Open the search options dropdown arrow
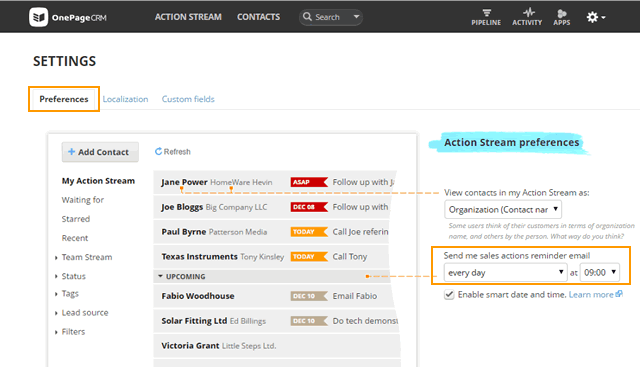The image size is (640, 367). click(x=356, y=17)
